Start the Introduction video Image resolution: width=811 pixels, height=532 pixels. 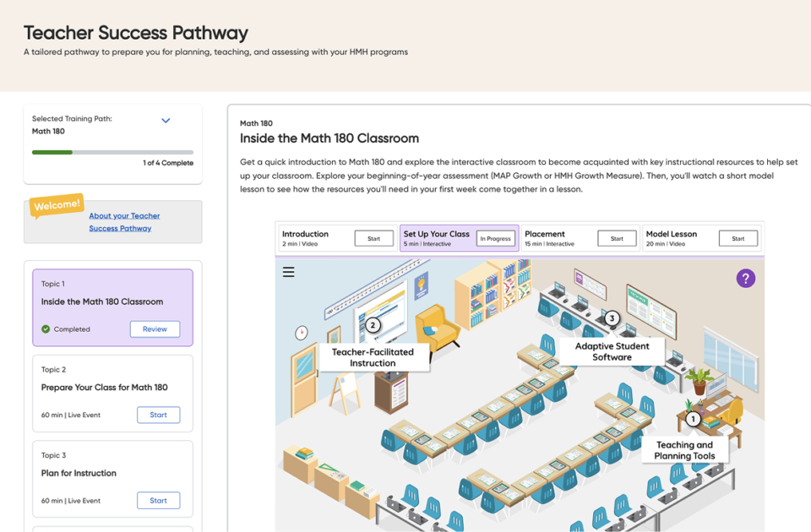pyautogui.click(x=374, y=238)
